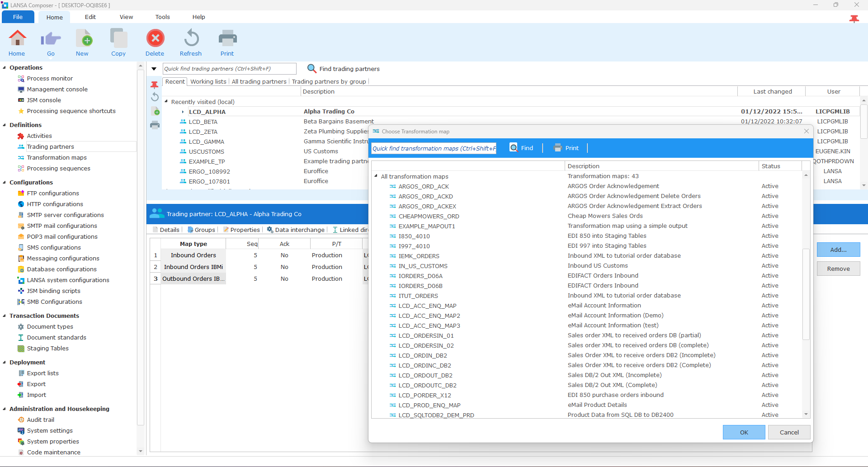
Task: Select the ARGOS_ORD_ACK transformation map
Action: tap(424, 186)
